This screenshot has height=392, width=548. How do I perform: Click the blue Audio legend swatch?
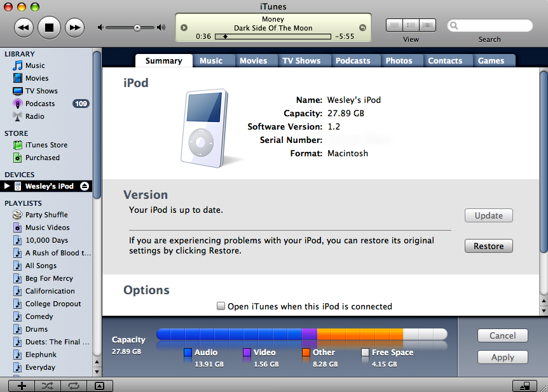pos(188,352)
